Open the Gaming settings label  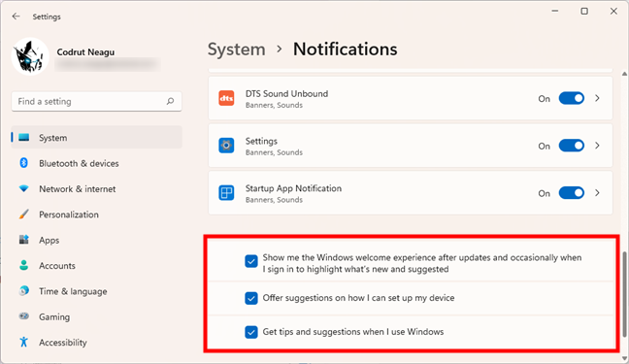[x=54, y=317]
